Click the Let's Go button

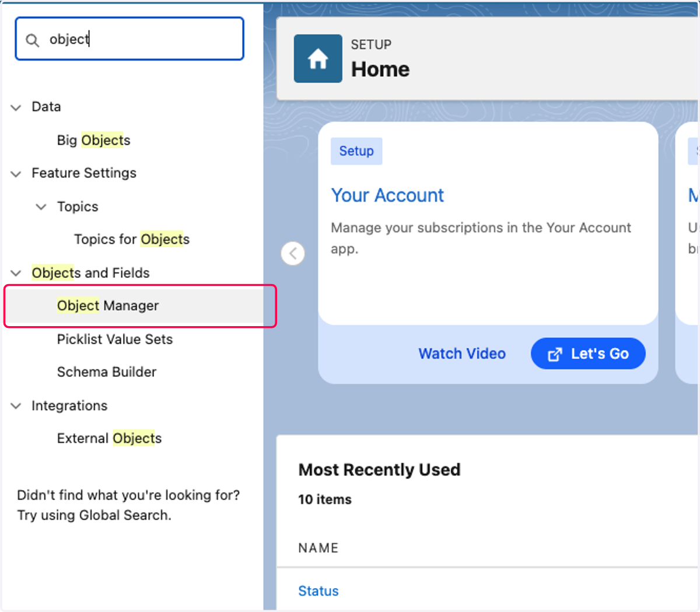[588, 354]
